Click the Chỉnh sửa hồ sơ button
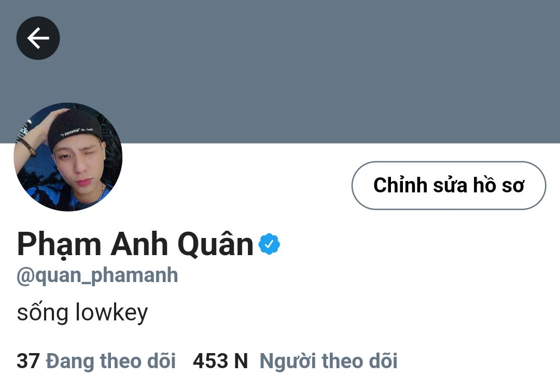Viewport: 560px width, 392px height. point(449,185)
